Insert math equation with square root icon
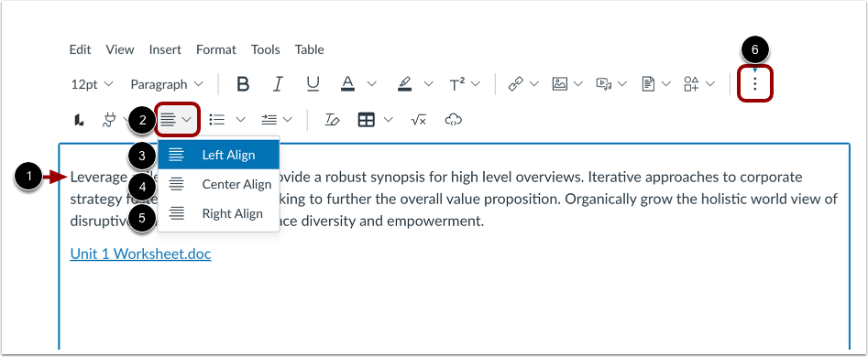 pos(419,120)
